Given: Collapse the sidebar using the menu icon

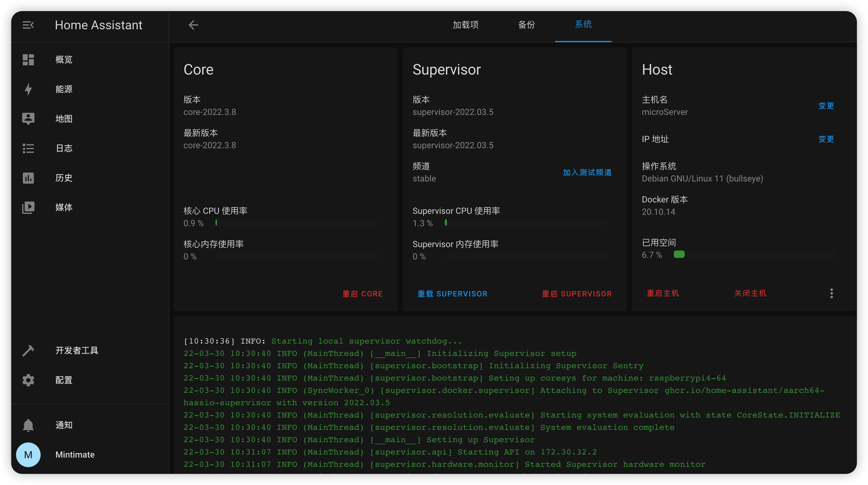Looking at the screenshot, I should [x=28, y=25].
